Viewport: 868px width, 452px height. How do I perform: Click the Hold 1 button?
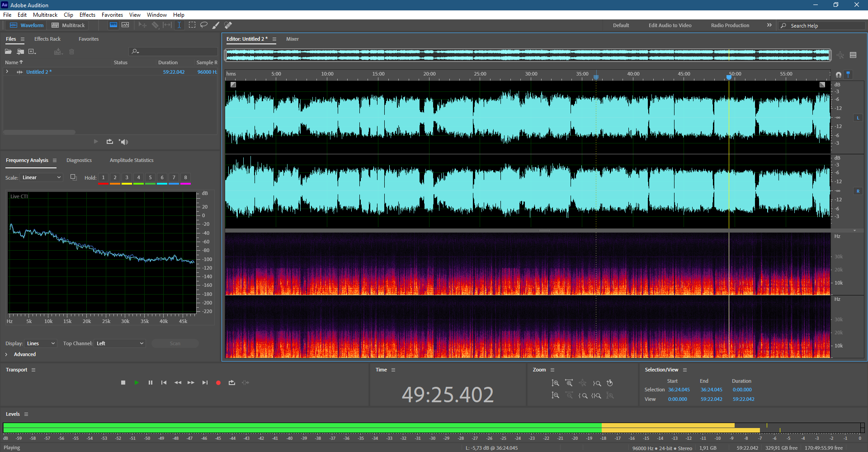click(x=103, y=177)
